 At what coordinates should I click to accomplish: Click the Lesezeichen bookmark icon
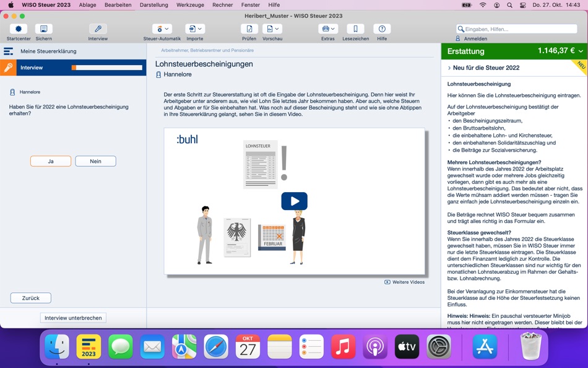[355, 29]
